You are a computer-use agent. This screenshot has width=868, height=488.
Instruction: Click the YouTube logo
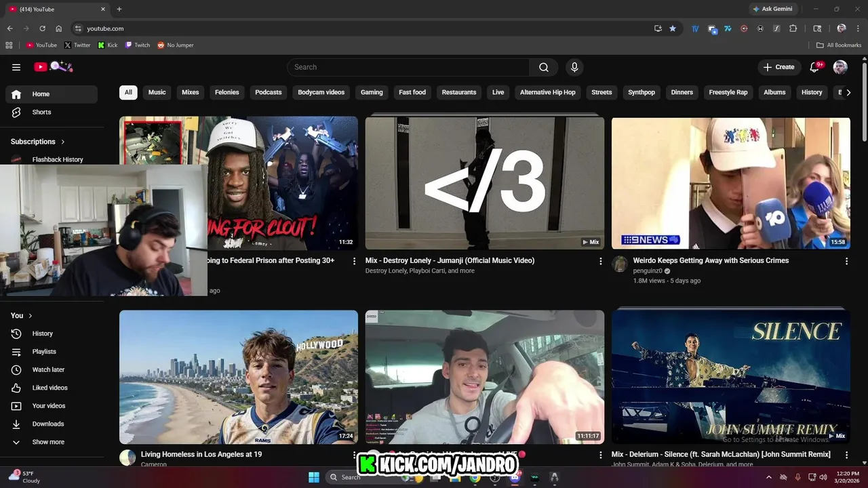(54, 66)
